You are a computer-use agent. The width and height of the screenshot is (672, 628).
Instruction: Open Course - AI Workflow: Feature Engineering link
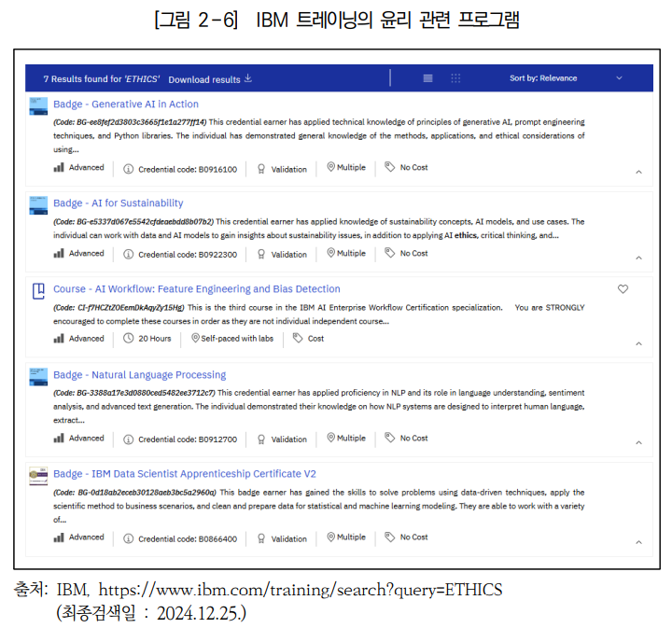click(x=196, y=289)
